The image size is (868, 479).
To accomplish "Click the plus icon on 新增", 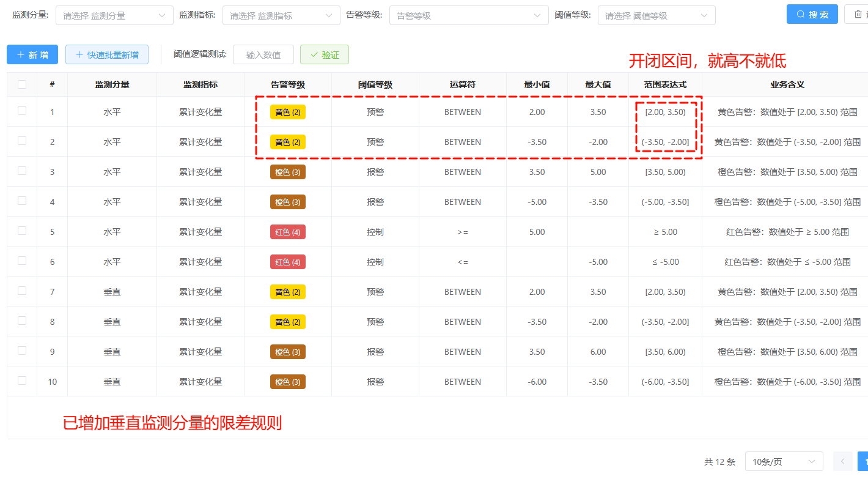I will click(21, 54).
